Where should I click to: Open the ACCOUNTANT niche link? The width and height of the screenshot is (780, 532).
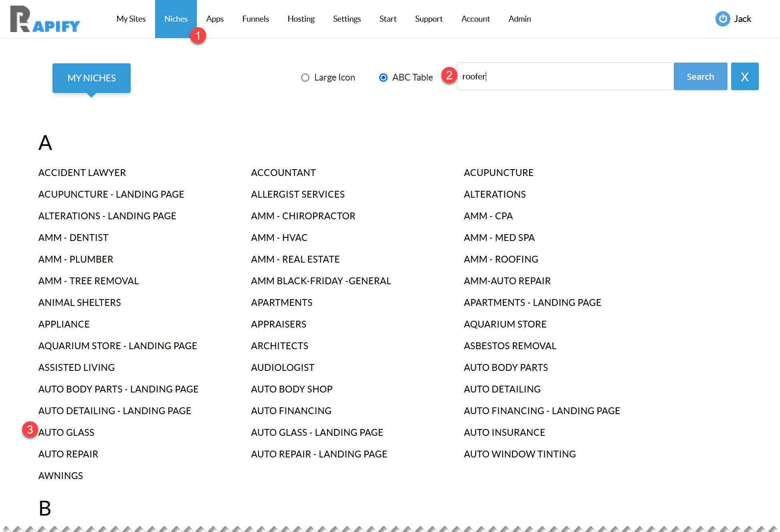283,173
